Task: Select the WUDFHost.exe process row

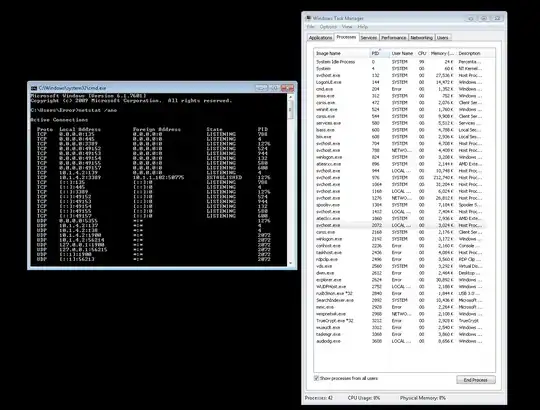Action: [x=399, y=286]
